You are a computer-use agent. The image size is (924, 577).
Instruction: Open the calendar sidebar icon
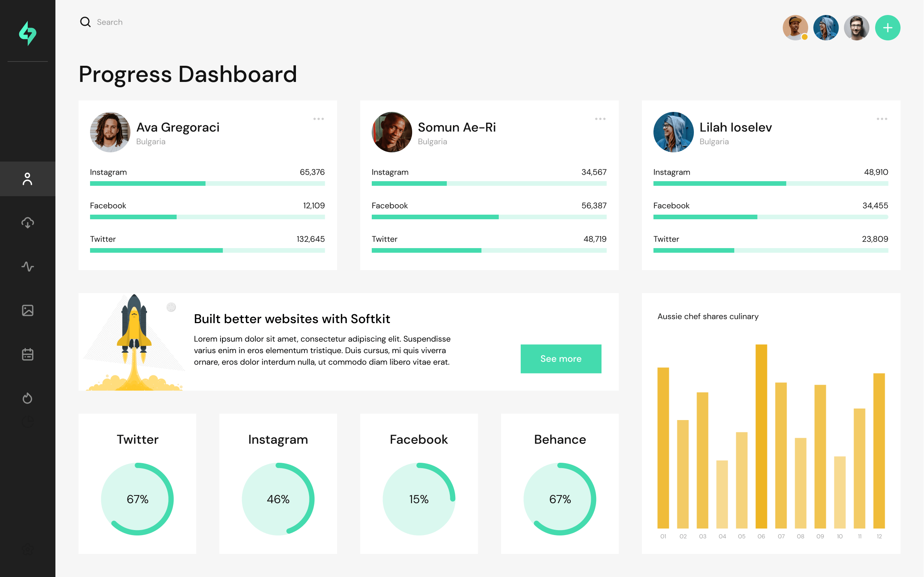[27, 354]
